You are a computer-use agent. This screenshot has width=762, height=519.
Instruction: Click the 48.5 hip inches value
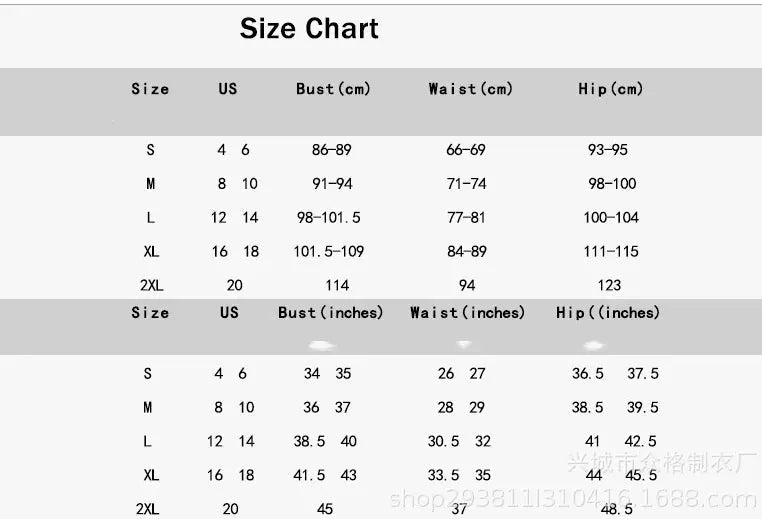616,509
